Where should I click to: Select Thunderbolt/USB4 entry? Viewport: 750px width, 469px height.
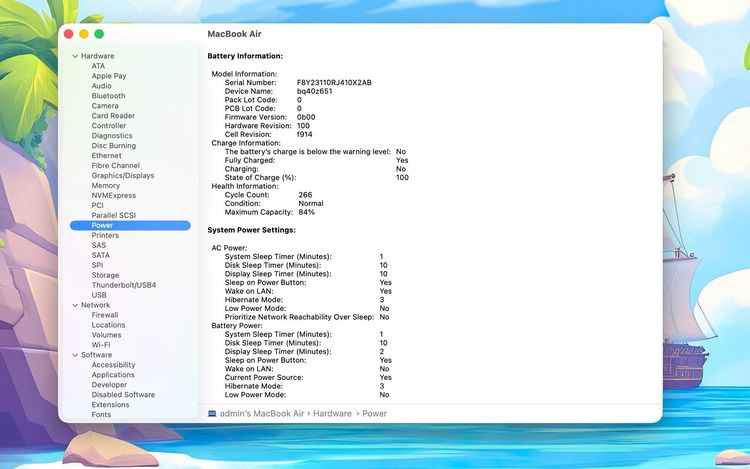pos(123,285)
